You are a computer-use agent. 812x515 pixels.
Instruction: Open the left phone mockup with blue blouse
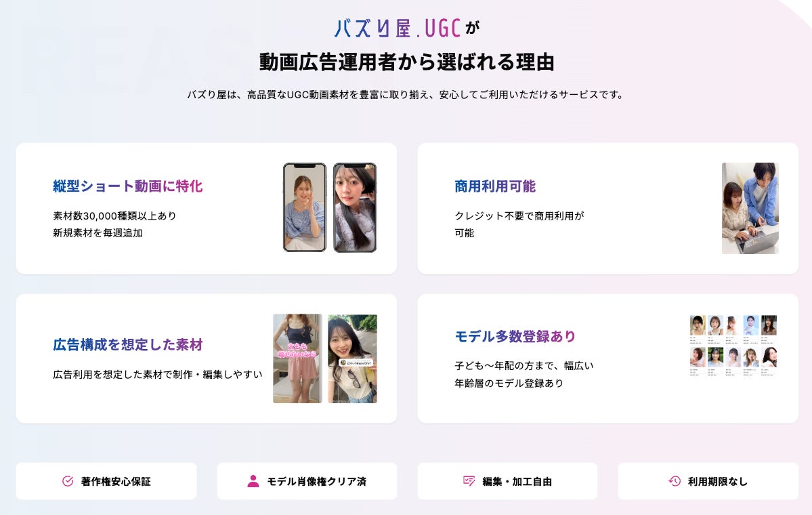[x=305, y=207]
